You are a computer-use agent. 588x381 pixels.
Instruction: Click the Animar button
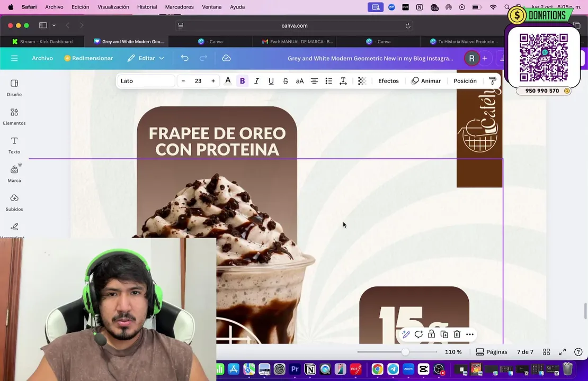click(x=426, y=81)
